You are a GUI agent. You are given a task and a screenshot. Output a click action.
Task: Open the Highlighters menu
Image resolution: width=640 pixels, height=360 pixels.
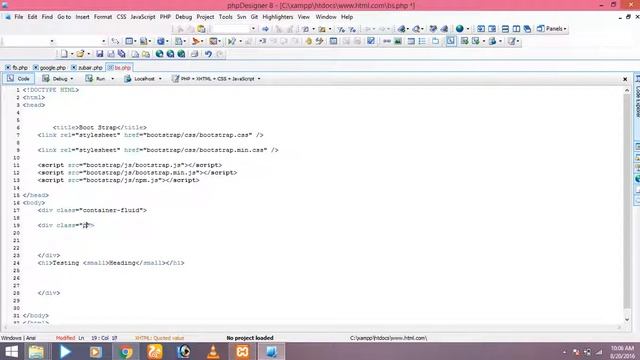(x=278, y=17)
